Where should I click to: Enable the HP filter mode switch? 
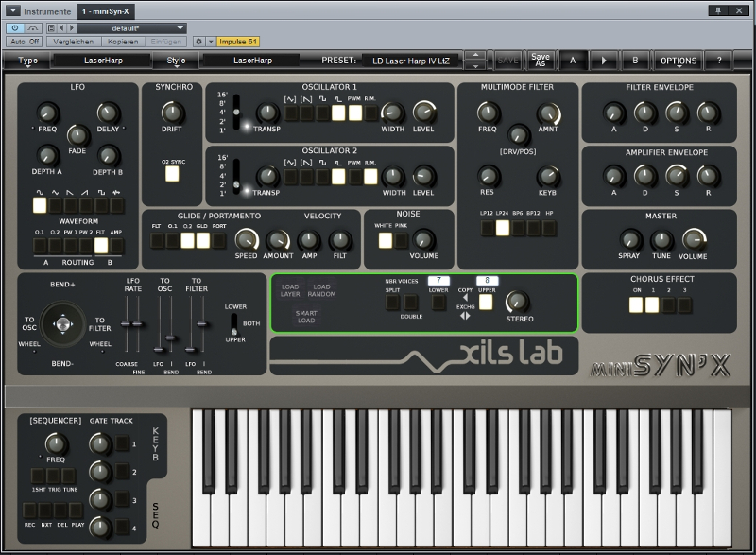[x=549, y=228]
